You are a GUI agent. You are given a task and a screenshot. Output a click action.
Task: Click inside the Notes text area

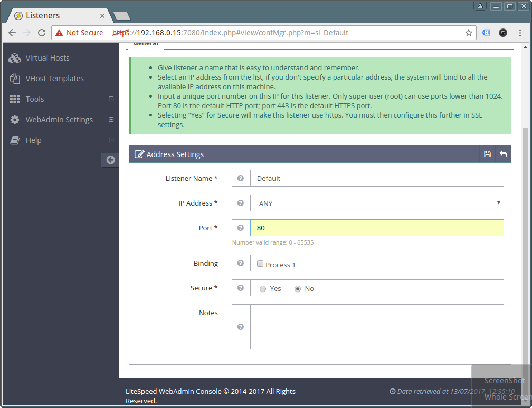pos(377,327)
